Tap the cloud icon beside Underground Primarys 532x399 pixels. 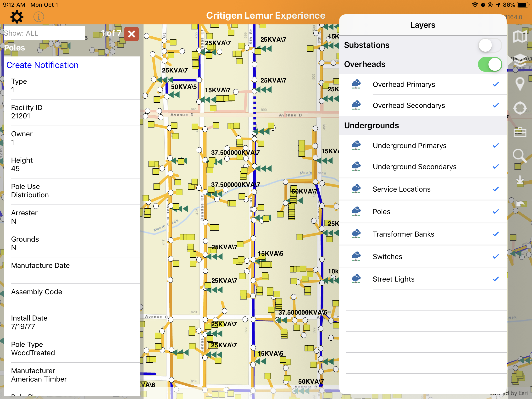[356, 145]
